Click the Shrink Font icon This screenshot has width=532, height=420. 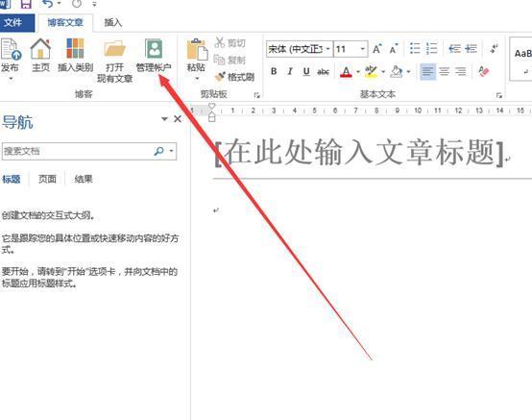tap(394, 49)
